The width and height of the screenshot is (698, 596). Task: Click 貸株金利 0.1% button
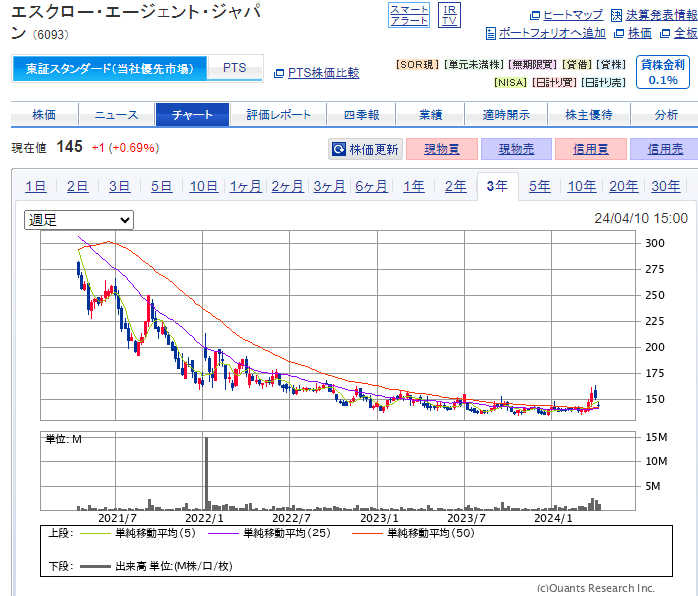click(663, 72)
